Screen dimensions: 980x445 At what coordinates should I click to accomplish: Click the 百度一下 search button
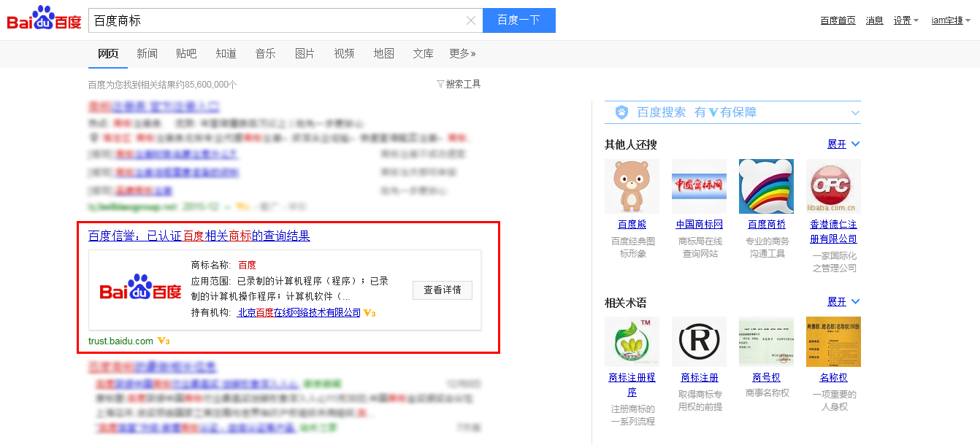click(518, 20)
